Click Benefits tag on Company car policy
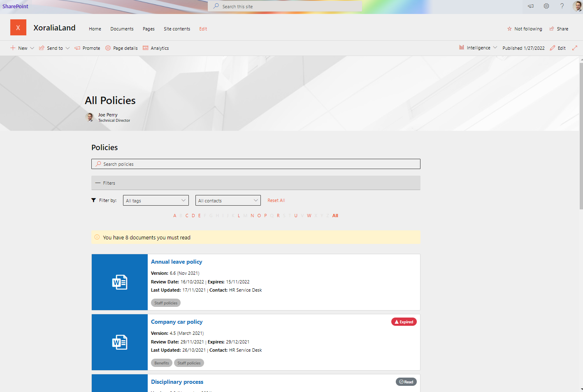 point(162,363)
